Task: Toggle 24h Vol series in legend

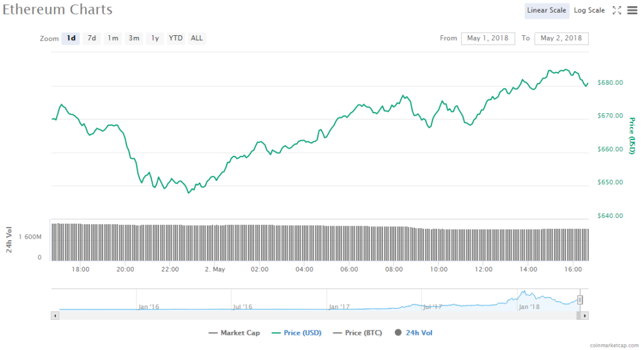Action: click(414, 333)
